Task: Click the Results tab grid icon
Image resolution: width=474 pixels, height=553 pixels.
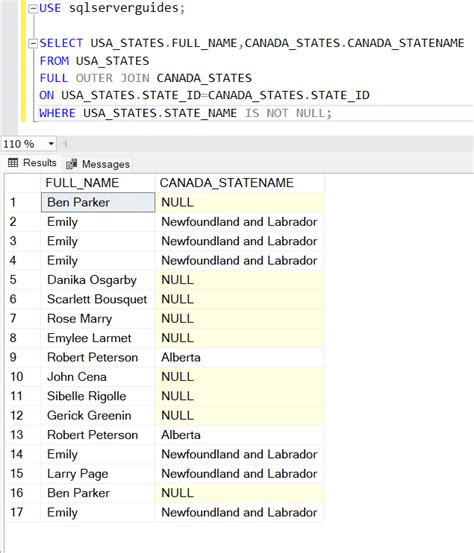Action: tap(13, 163)
